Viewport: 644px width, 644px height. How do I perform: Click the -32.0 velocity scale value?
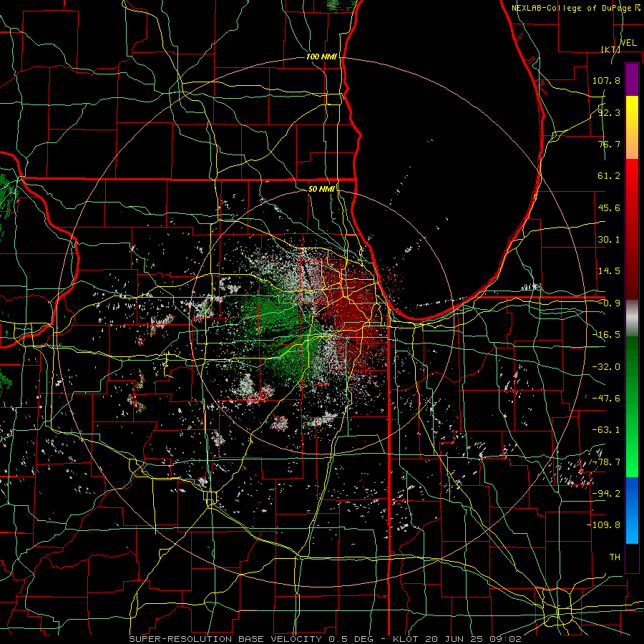pos(606,367)
